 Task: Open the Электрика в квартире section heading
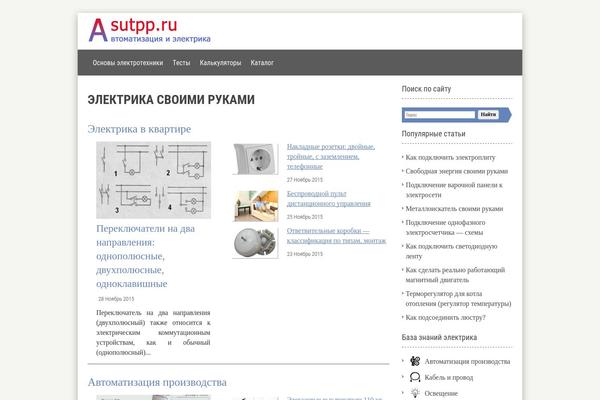pos(139,129)
